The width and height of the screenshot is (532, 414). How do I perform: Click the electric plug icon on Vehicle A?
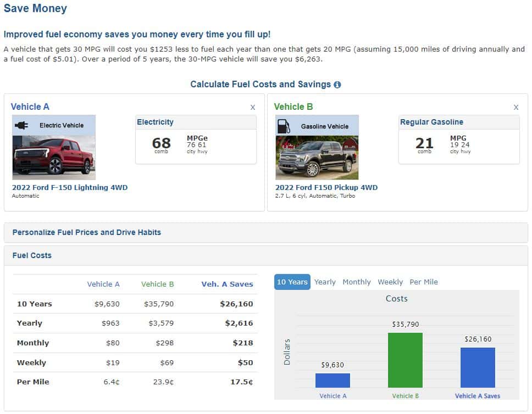point(21,125)
